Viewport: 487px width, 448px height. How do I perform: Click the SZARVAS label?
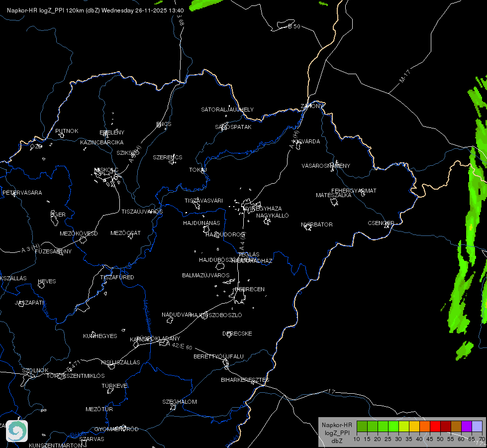[x=92, y=440]
